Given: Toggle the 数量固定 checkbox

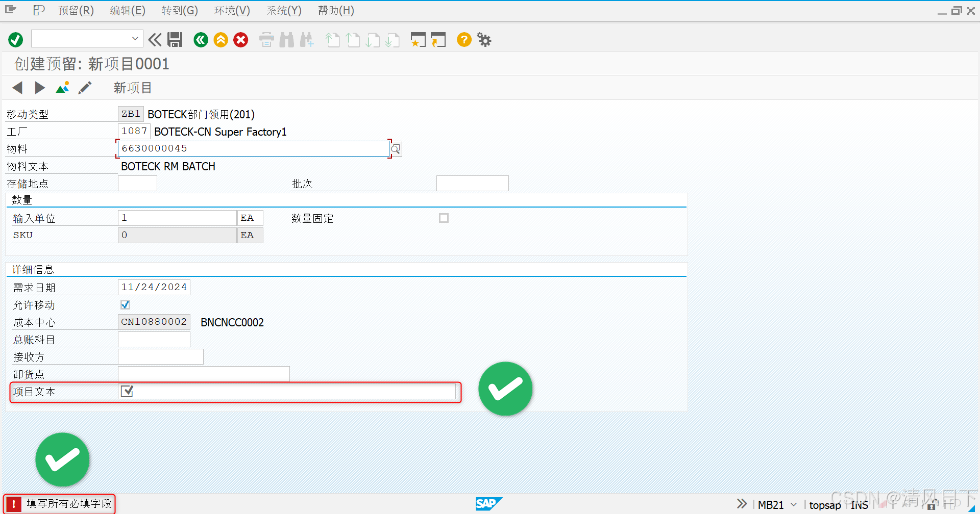Looking at the screenshot, I should click(x=444, y=218).
